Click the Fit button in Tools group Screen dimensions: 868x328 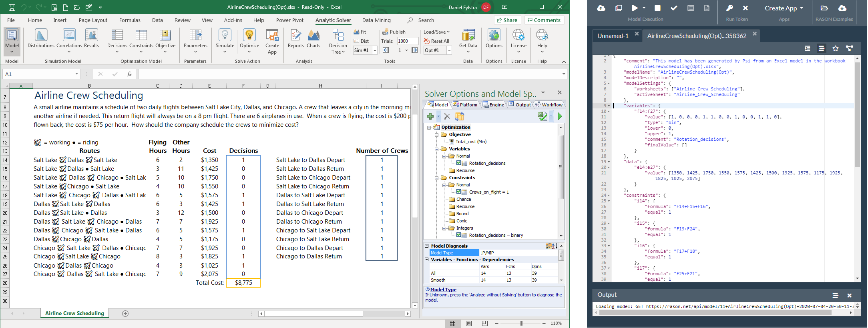point(360,32)
